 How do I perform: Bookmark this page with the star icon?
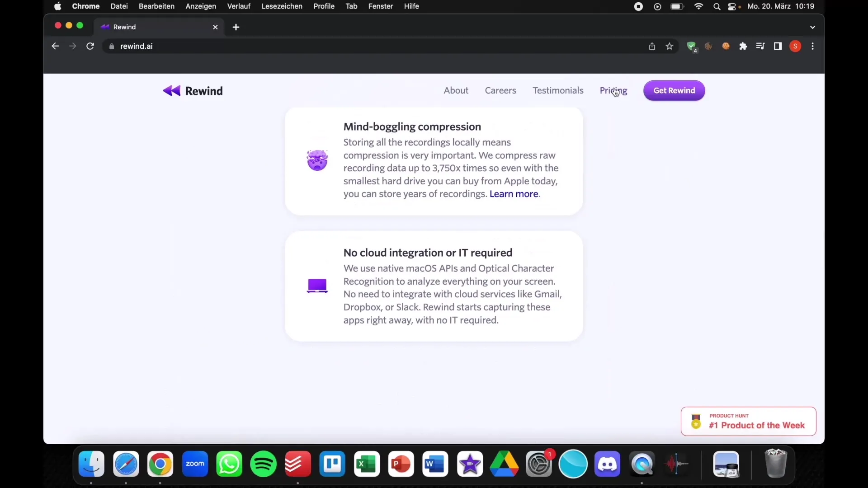point(670,46)
